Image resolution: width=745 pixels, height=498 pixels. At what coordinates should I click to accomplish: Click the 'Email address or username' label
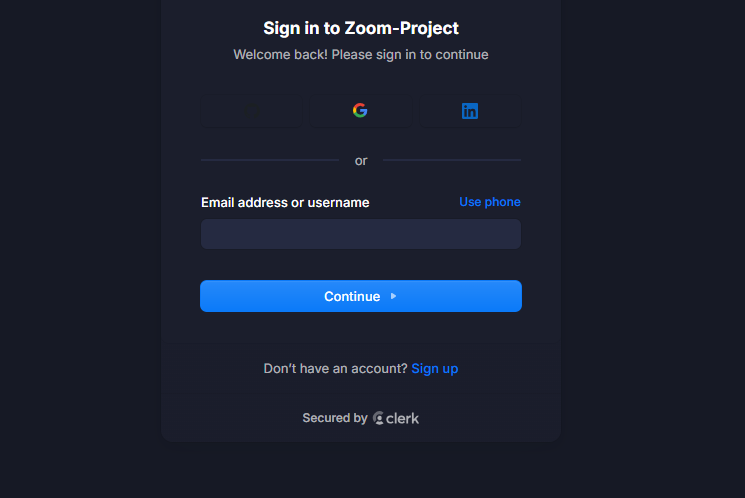pyautogui.click(x=285, y=203)
